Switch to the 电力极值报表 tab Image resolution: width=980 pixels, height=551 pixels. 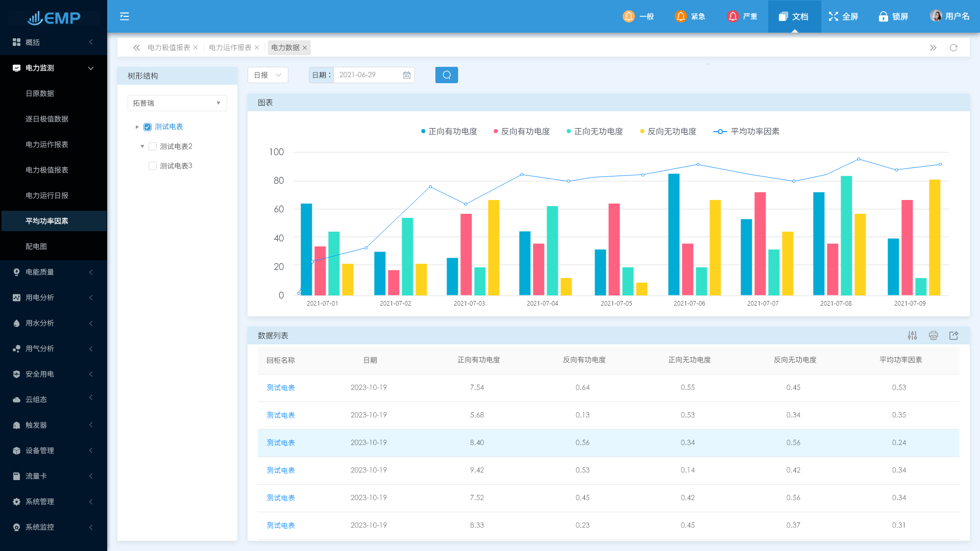[x=168, y=47]
